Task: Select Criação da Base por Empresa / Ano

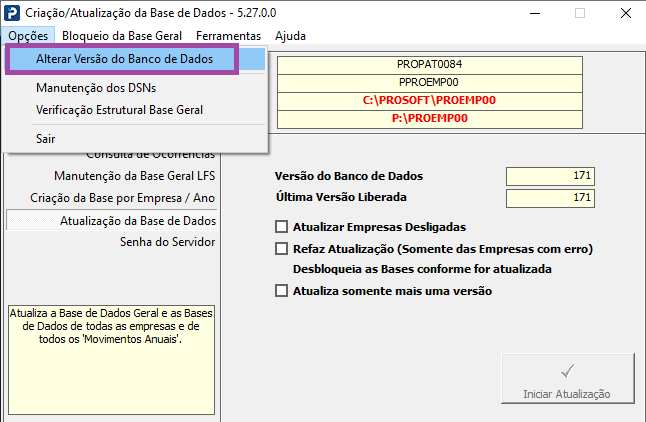Action: [122, 198]
